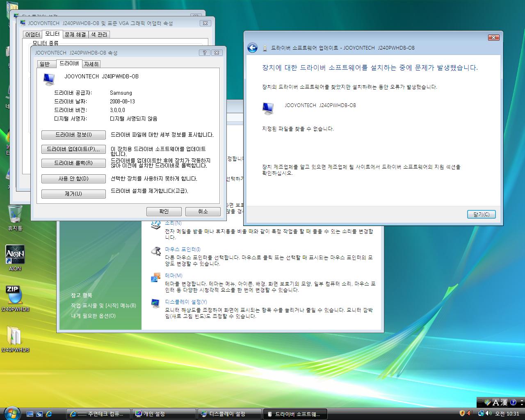Click the A input mode on language bar
525x420 pixels.
pyautogui.click(x=496, y=403)
